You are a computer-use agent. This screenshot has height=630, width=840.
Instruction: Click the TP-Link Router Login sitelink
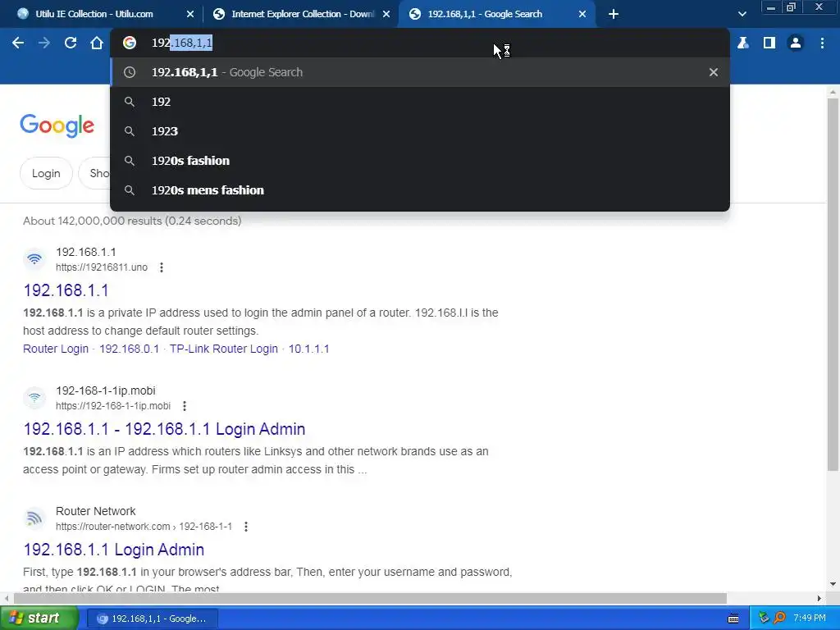[x=224, y=349]
